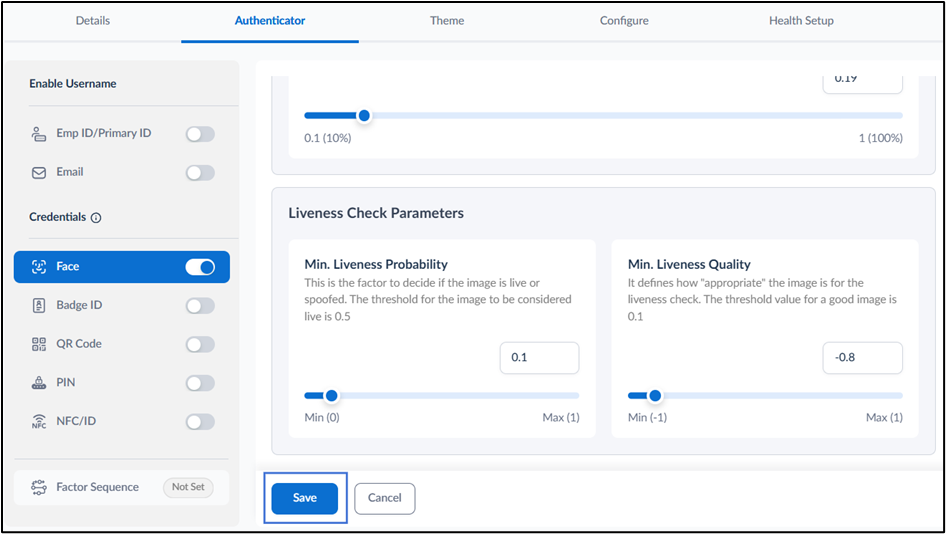Click the PIN credential label
The image size is (946, 534).
point(66,383)
